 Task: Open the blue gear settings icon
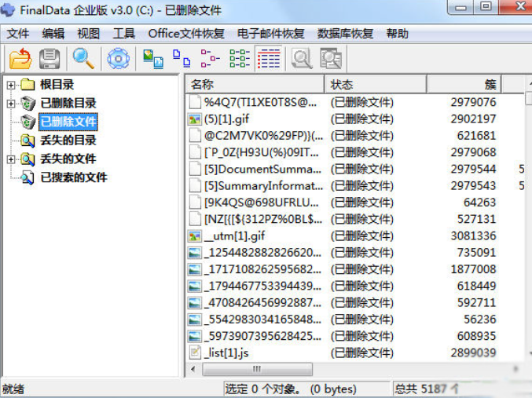[118, 59]
